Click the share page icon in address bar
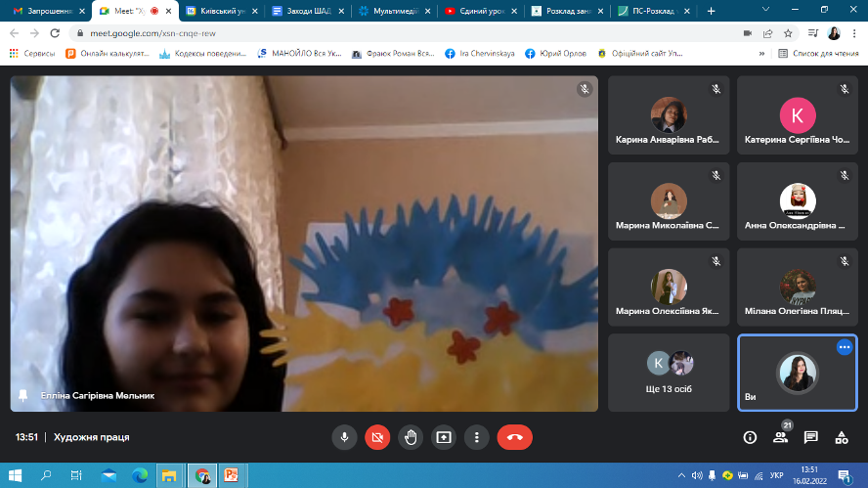The image size is (868, 488). tap(767, 33)
